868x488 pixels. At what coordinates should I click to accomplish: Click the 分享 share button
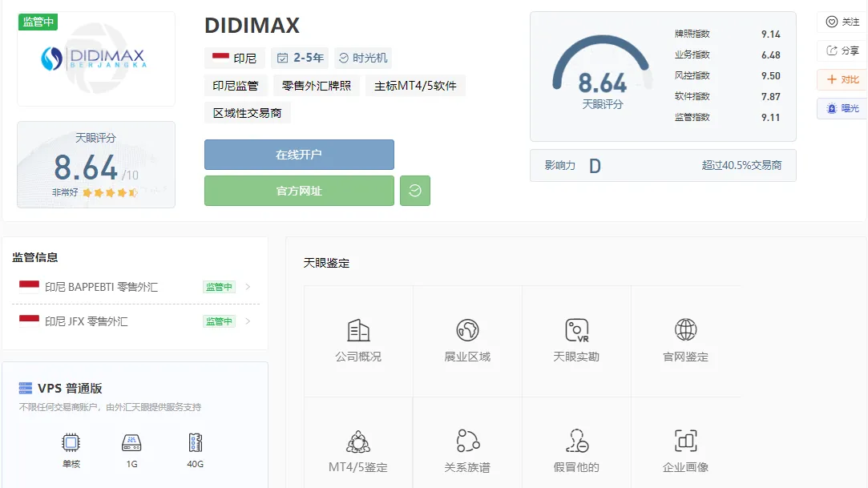842,51
